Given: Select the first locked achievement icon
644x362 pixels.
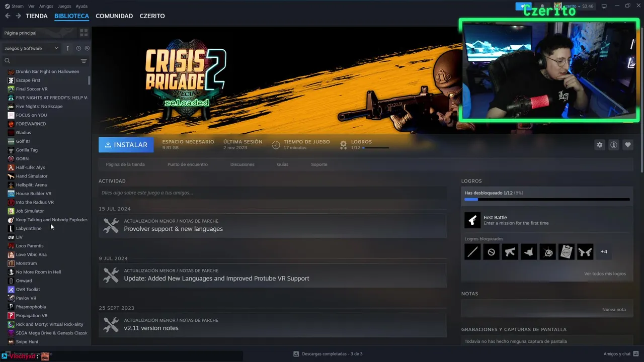Looking at the screenshot, I should pos(472,252).
